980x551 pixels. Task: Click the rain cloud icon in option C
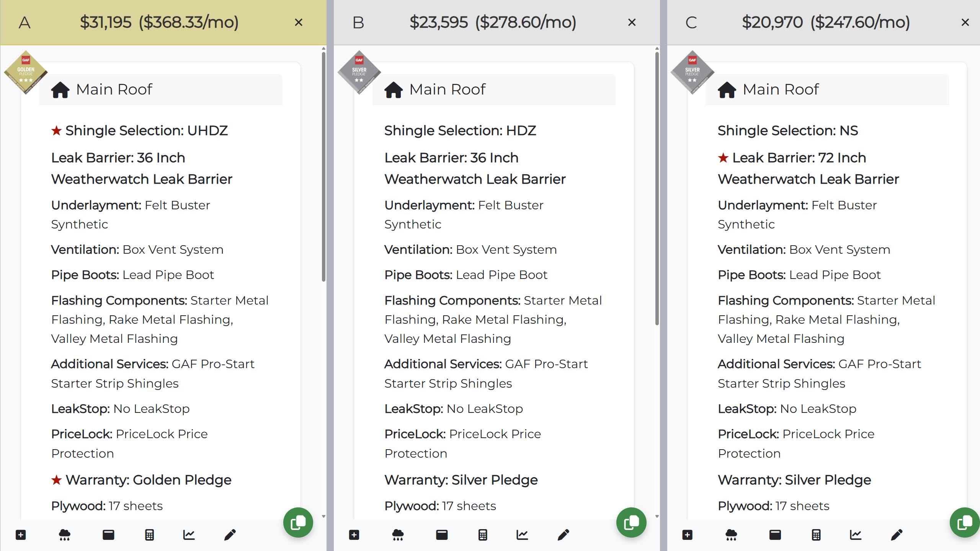(731, 535)
